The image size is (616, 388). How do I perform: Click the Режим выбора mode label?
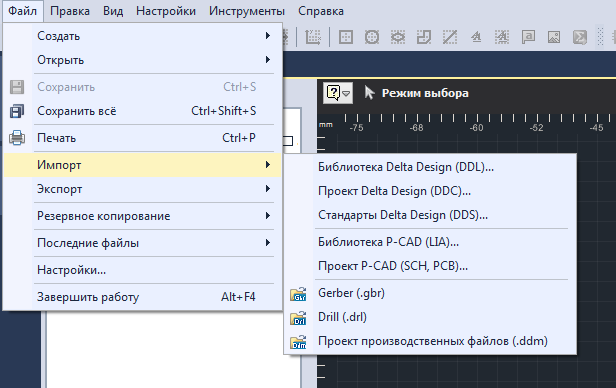(425, 93)
